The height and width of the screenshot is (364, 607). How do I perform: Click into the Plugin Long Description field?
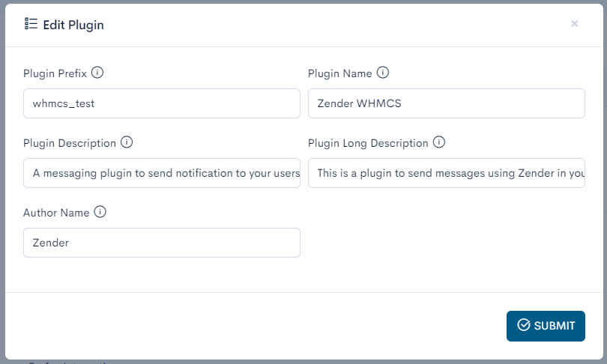(447, 173)
